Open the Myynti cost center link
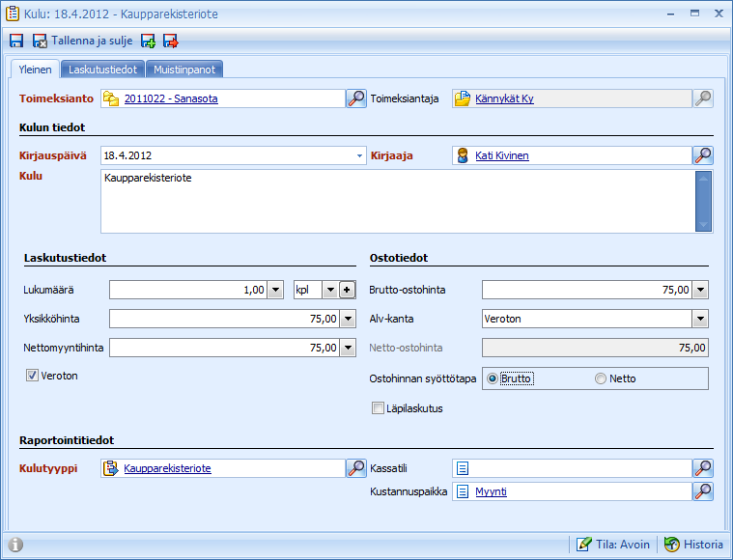 coord(491,491)
